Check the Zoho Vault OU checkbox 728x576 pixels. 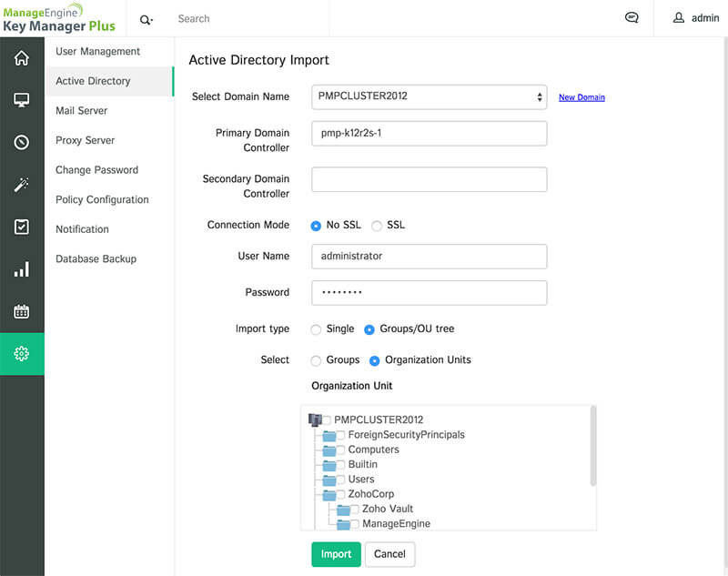click(x=355, y=510)
